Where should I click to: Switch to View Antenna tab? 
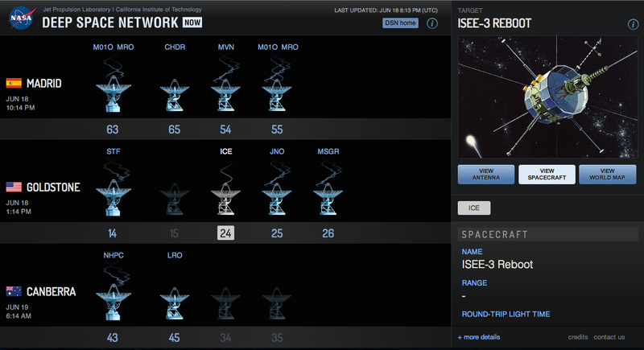coord(486,175)
